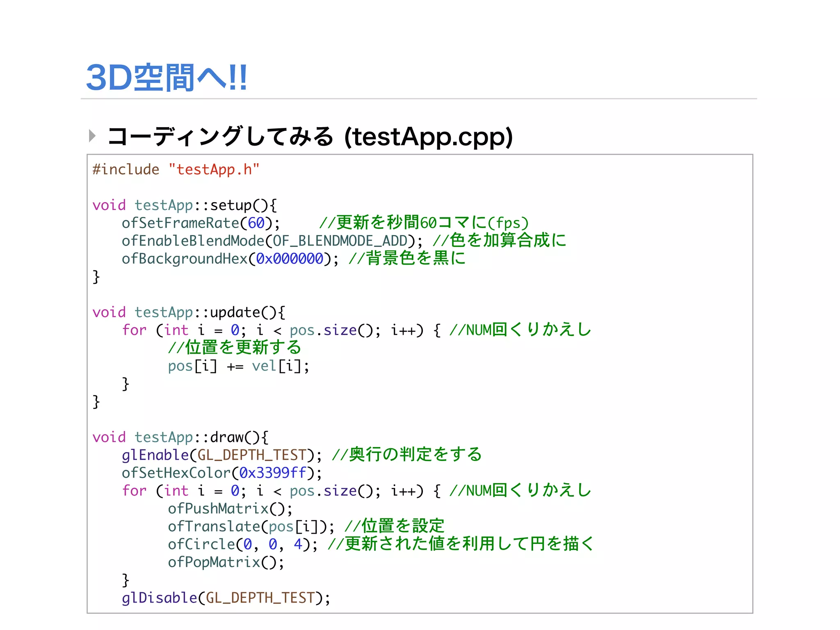Click the line "void testApp::draw(){"
Image resolution: width=840 pixels, height=630 pixels.
180,437
